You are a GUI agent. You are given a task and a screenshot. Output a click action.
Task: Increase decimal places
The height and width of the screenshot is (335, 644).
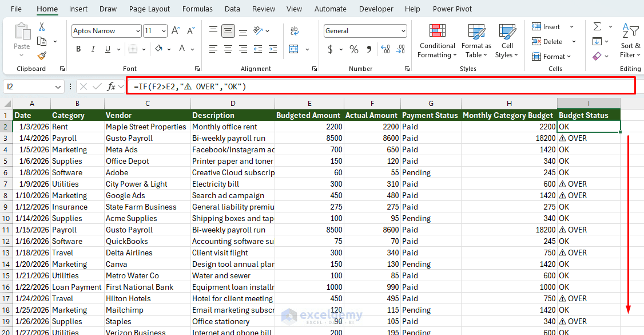point(385,49)
